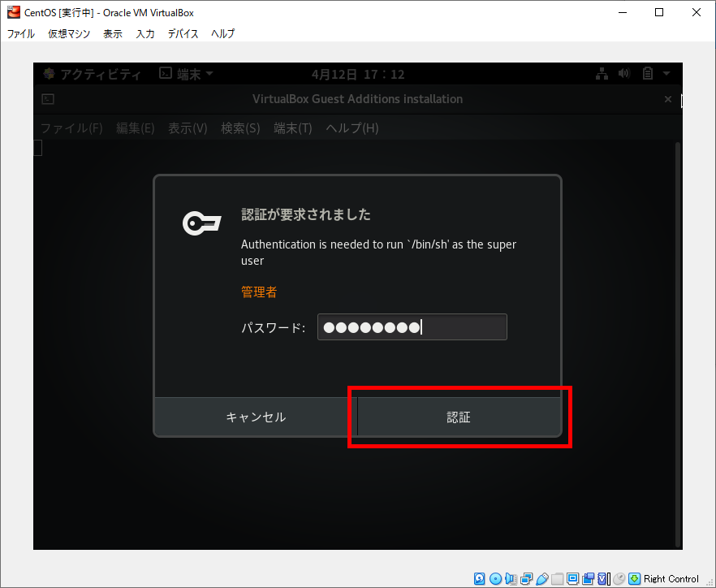The image size is (716, 588).
Task: Expand the 端末 app menu in top bar
Action: click(x=187, y=74)
